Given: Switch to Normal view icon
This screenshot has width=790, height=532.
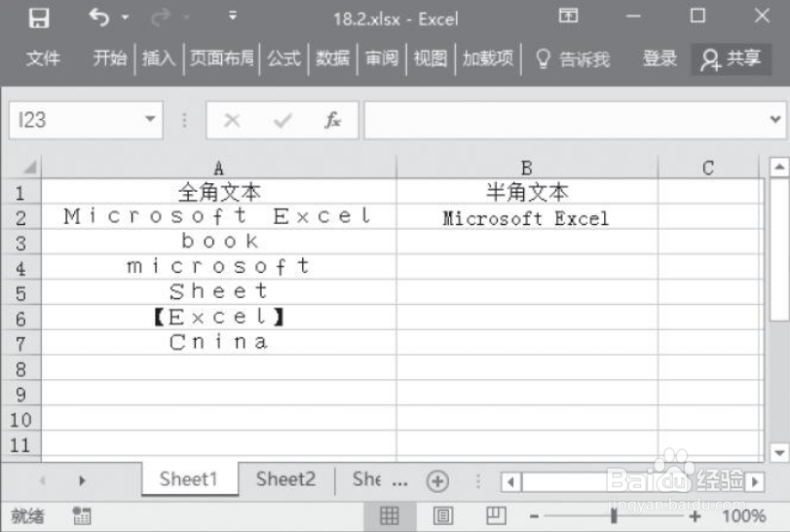Looking at the screenshot, I should pos(389,515).
